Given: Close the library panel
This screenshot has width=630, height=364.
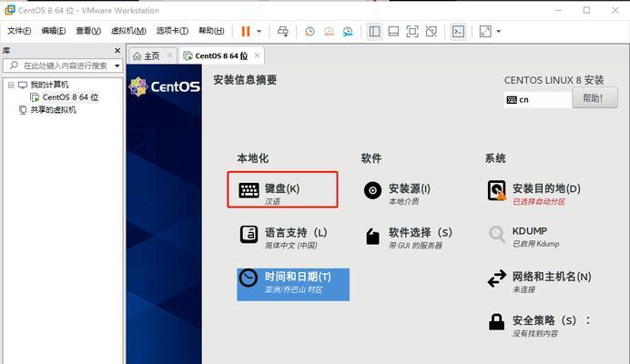Looking at the screenshot, I should (x=117, y=51).
